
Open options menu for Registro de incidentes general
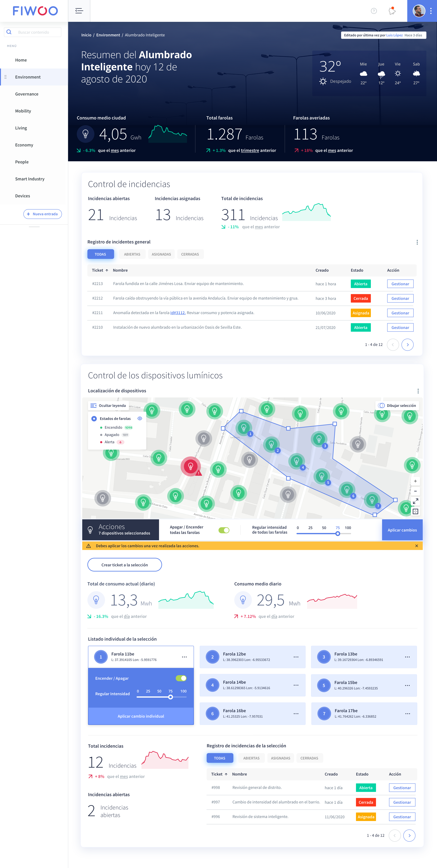click(417, 242)
